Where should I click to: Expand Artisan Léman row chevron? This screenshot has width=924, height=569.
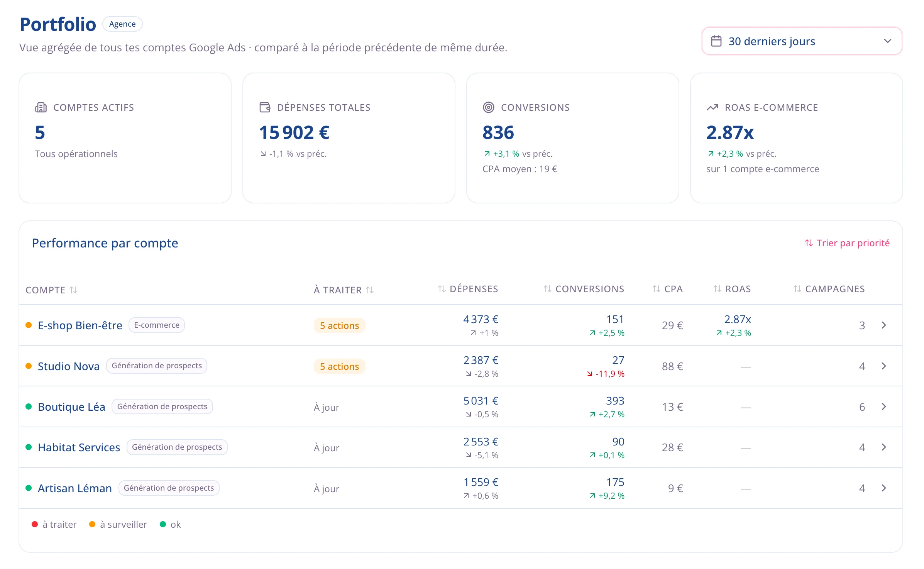coord(884,488)
